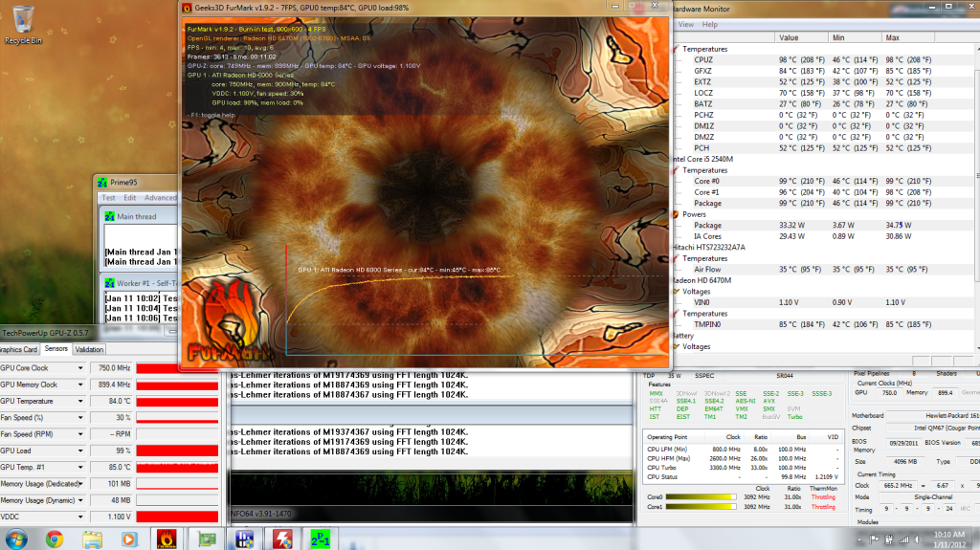Screen dimensions: 980x550
Task: Open the Windows Start menu orb
Action: click(15, 539)
